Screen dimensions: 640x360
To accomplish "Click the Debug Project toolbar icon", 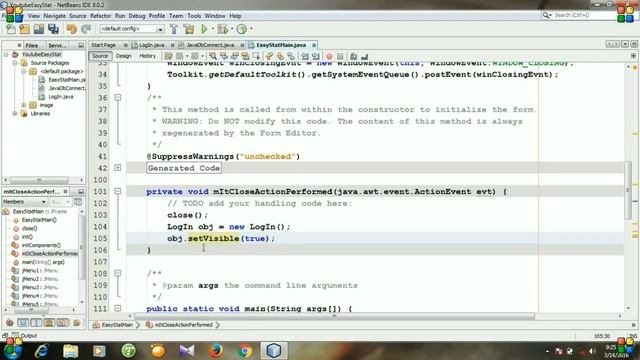I will pos(222,29).
